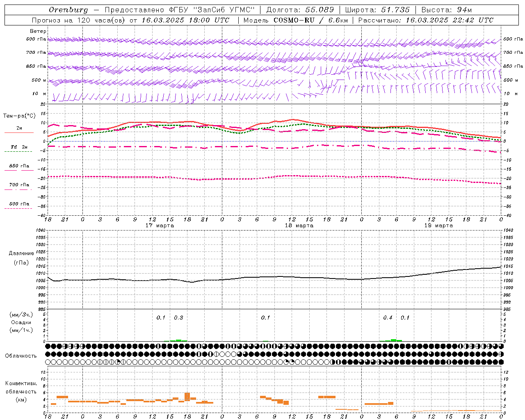This screenshot has height=420, width=525.
Task: Click the Облачность cloud cover label
Action: (x=21, y=356)
